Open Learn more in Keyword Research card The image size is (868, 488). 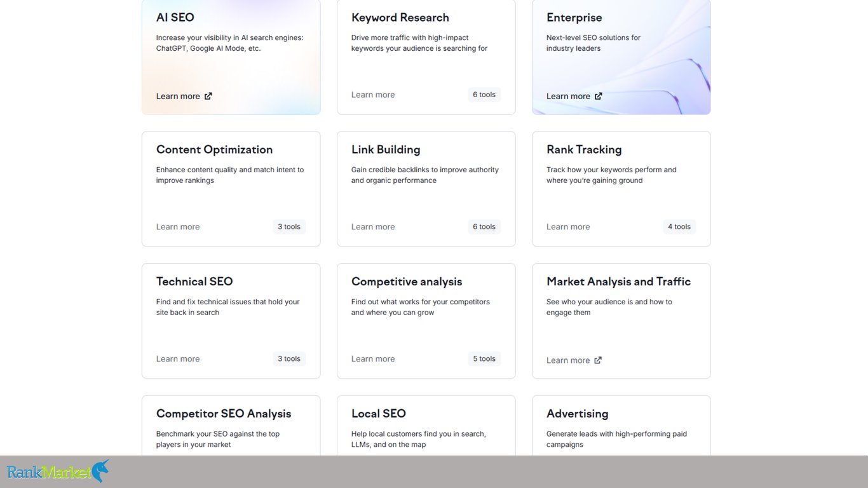pyautogui.click(x=373, y=95)
